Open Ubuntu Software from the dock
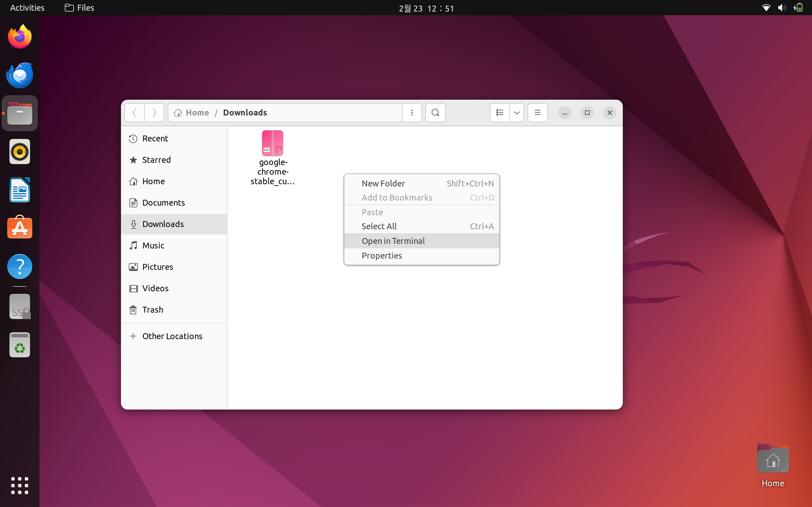The image size is (812, 507). (x=19, y=228)
